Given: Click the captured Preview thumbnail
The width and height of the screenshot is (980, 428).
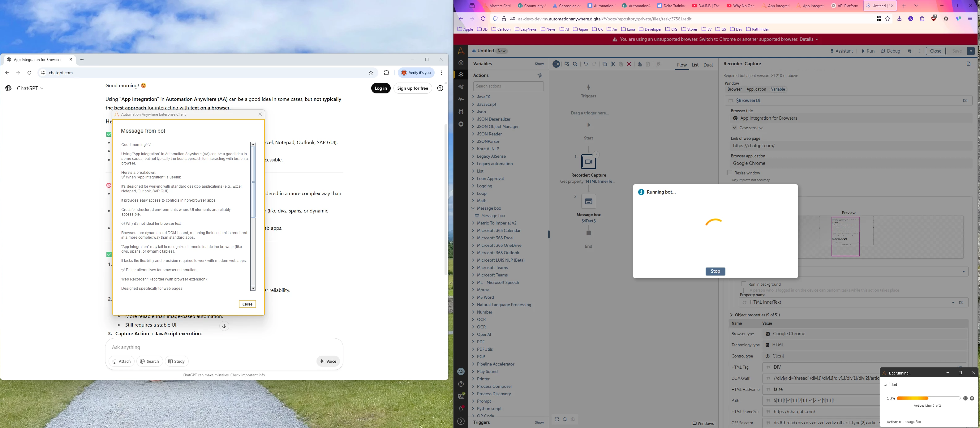Looking at the screenshot, I should click(x=845, y=236).
